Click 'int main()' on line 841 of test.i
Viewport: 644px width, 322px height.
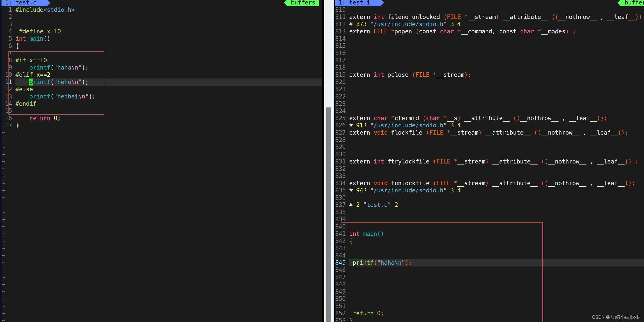tap(366, 234)
